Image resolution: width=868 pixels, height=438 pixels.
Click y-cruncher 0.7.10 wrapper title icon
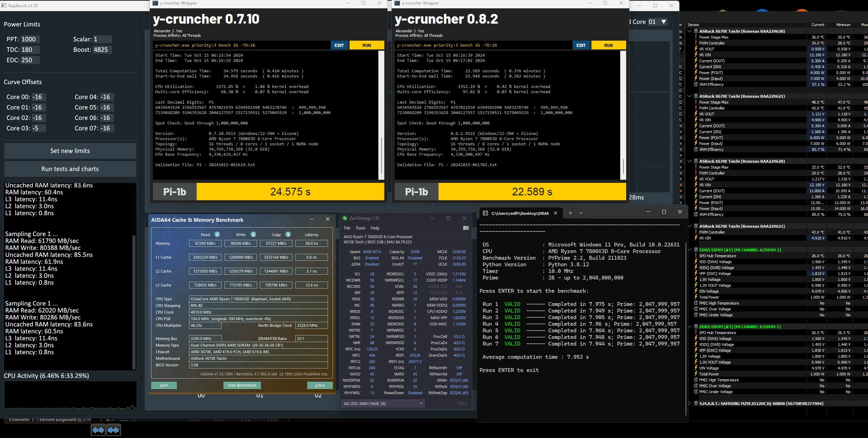155,3
